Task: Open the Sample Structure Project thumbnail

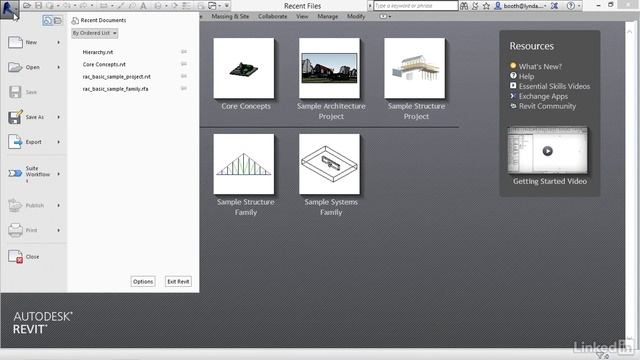Action: pos(415,68)
